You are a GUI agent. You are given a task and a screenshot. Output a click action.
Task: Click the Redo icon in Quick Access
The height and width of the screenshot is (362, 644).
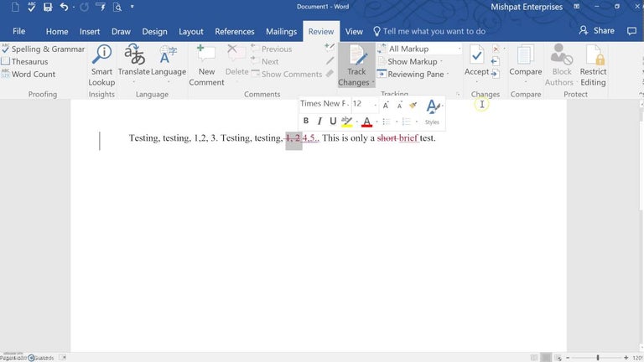(x=84, y=7)
